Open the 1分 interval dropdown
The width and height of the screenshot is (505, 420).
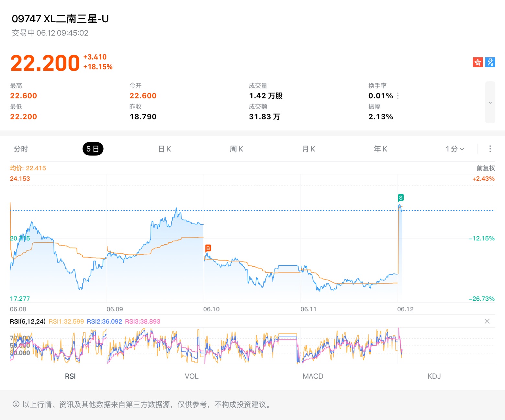[x=455, y=149]
